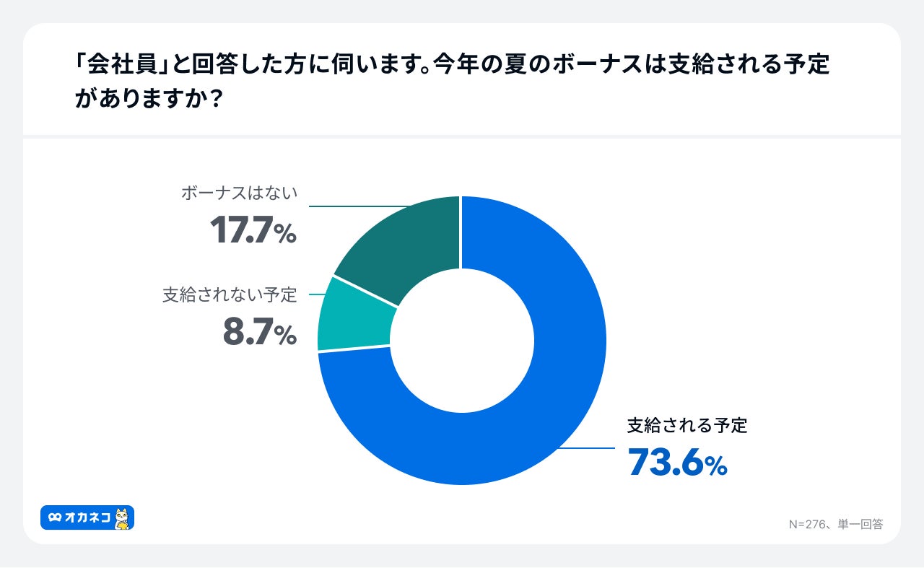The height and width of the screenshot is (568, 924).
Task: Click the 8.7% value
Action: point(259,334)
